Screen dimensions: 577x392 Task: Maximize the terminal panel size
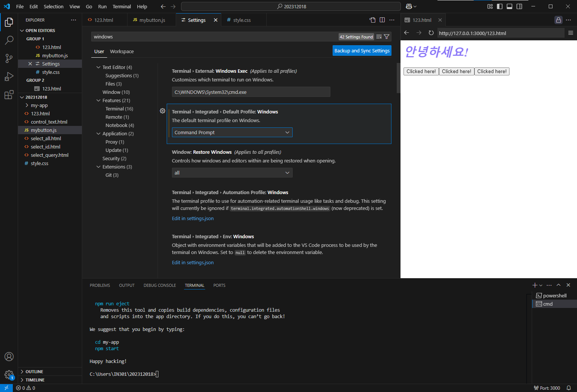click(559, 285)
